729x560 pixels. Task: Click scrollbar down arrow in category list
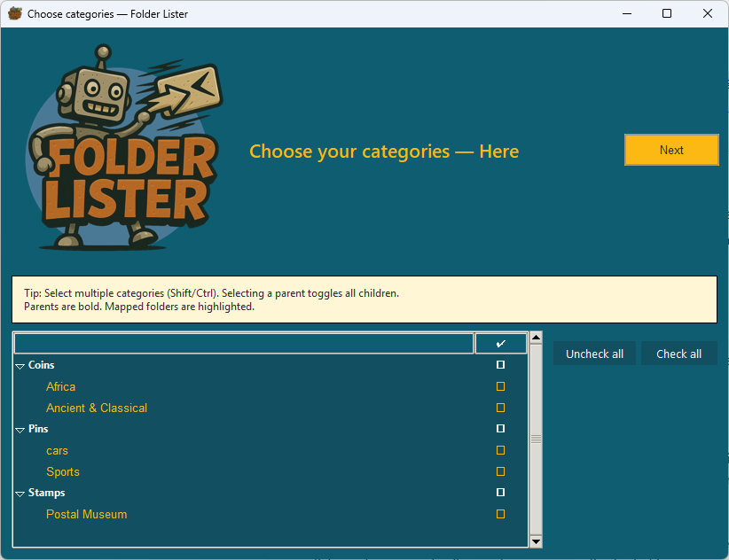click(536, 541)
